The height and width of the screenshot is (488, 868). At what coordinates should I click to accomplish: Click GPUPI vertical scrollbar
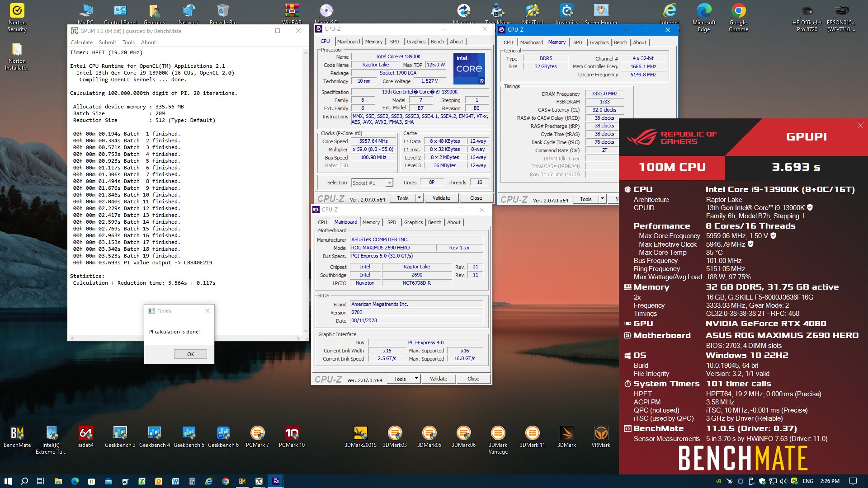tap(306, 192)
